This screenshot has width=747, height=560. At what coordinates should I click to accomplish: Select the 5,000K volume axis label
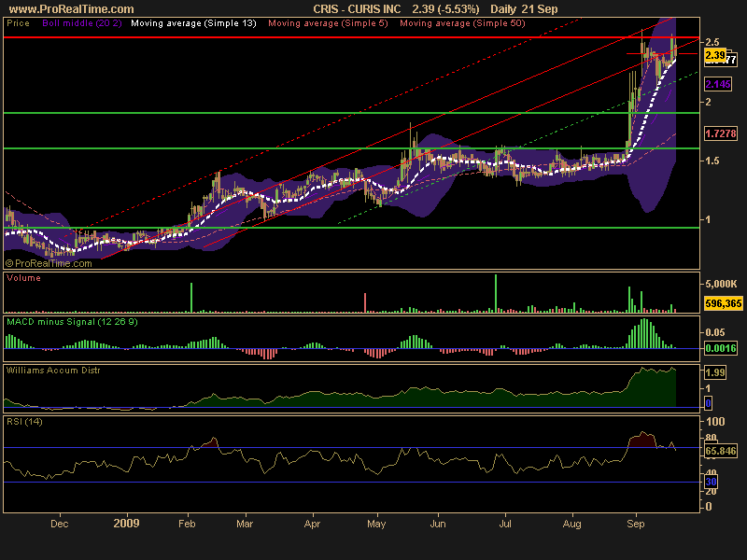[x=721, y=284]
